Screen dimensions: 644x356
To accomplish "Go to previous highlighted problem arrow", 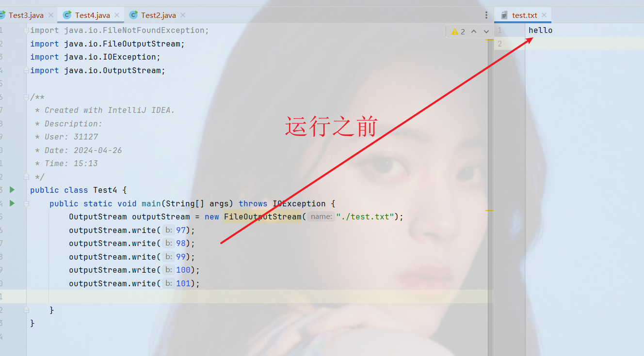I will pos(474,31).
